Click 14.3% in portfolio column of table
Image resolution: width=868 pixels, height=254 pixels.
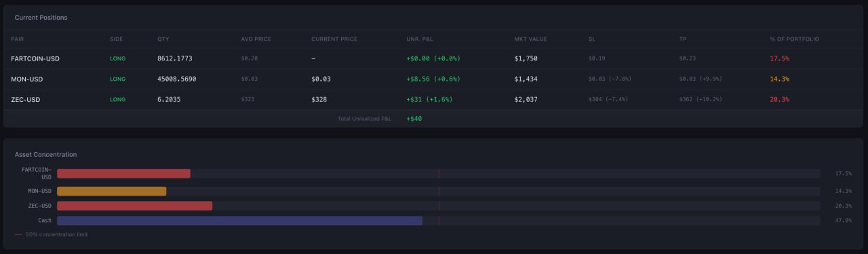coord(779,79)
